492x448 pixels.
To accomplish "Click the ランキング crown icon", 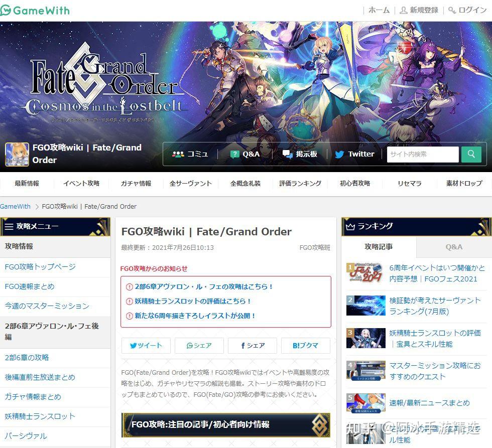I will coord(351,226).
